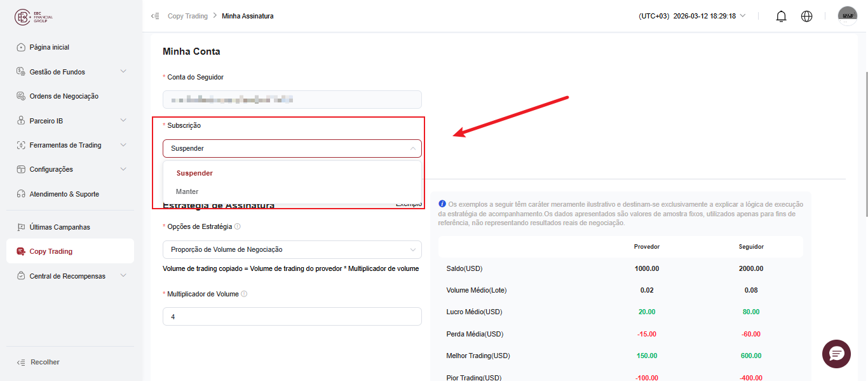Click the green value 80.00
Screen dimensions: 868x381
tap(751, 312)
